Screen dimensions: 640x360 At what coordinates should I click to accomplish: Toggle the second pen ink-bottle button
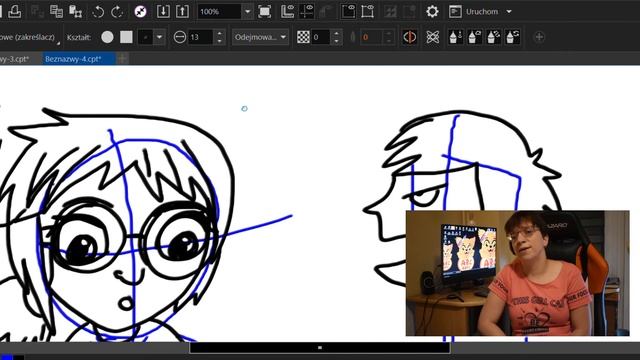coord(474,37)
